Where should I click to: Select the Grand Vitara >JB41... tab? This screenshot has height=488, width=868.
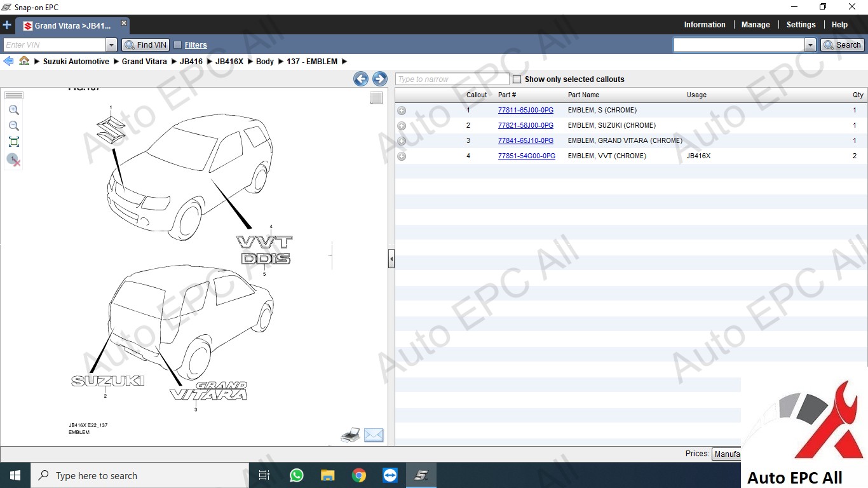coord(72,26)
